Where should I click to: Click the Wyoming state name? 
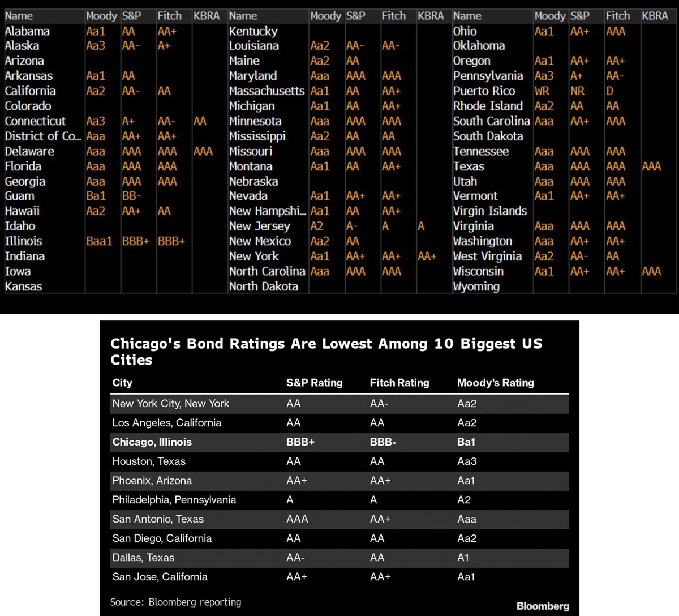pos(476,286)
